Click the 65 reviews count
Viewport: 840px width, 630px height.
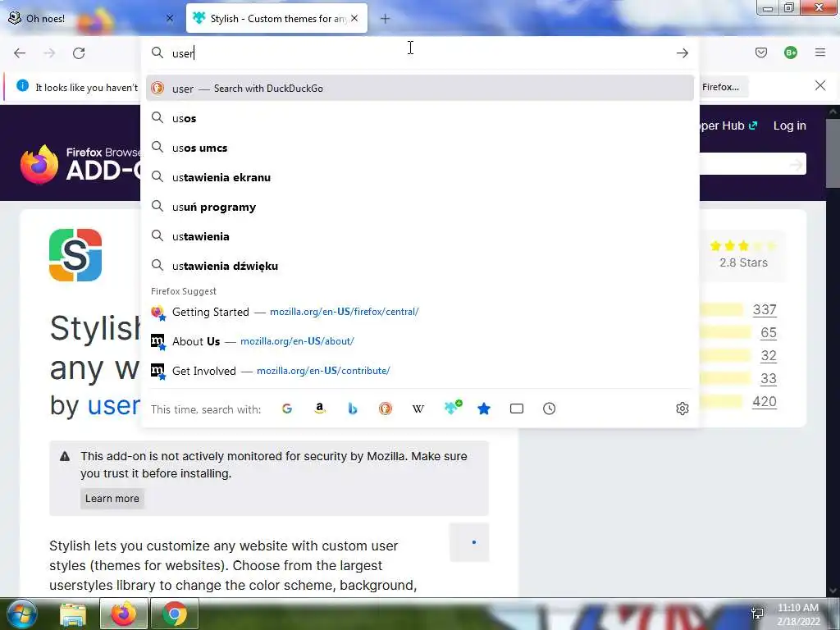click(x=768, y=333)
